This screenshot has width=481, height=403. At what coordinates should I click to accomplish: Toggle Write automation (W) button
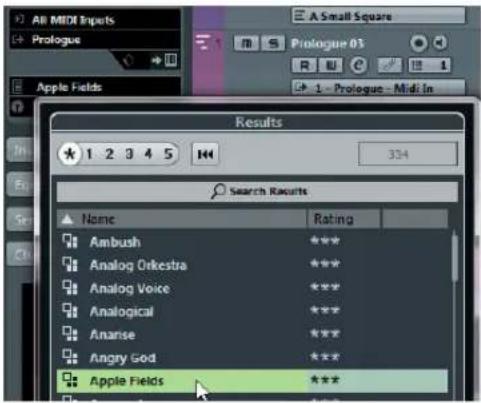(330, 65)
